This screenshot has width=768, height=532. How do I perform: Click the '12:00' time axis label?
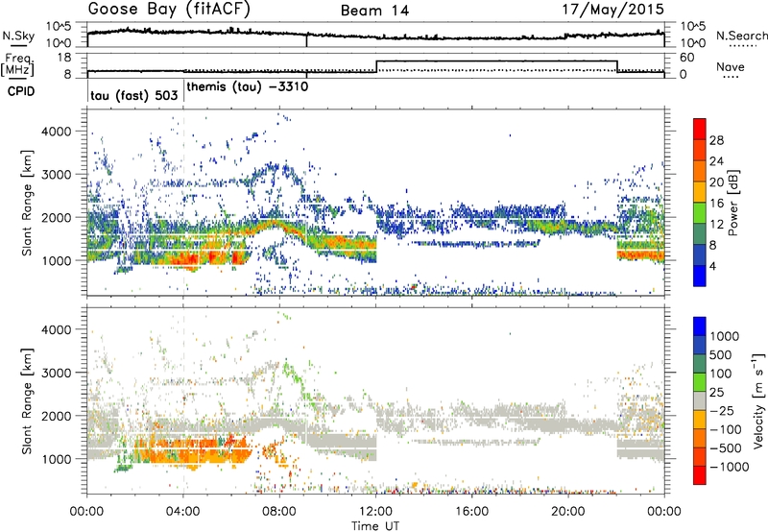(375, 512)
